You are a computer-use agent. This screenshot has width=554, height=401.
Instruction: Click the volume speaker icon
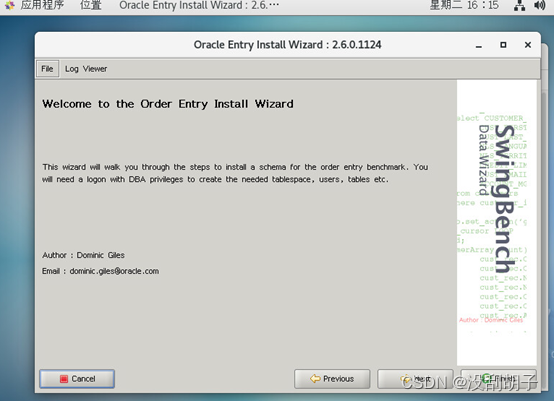point(540,5)
